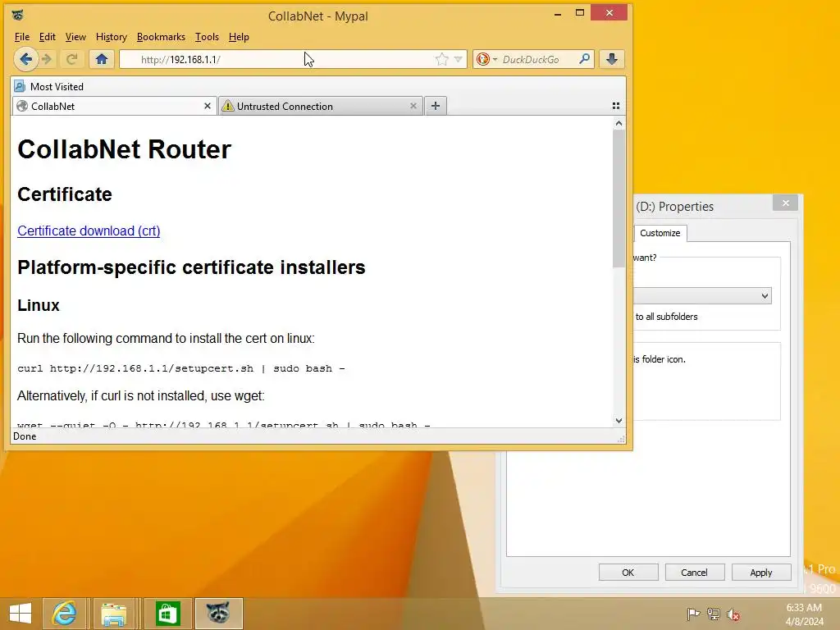Open File Explorer from the taskbar
This screenshot has width=840, height=630.
[114, 614]
